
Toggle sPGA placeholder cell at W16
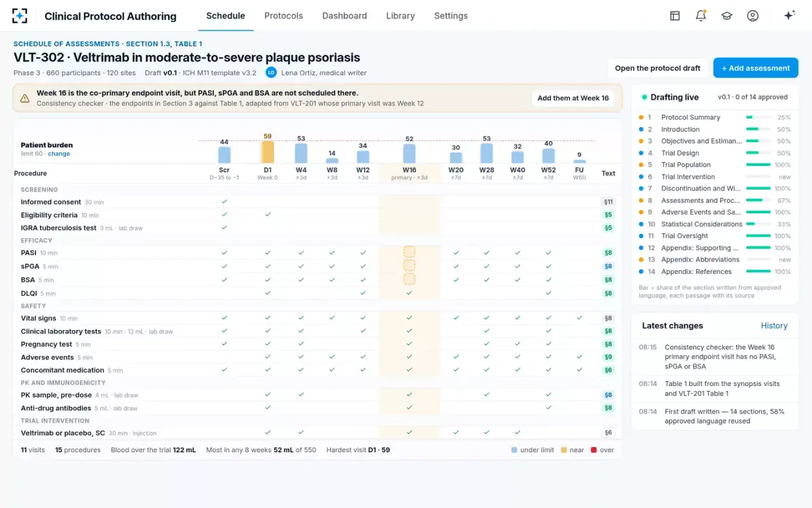point(409,265)
